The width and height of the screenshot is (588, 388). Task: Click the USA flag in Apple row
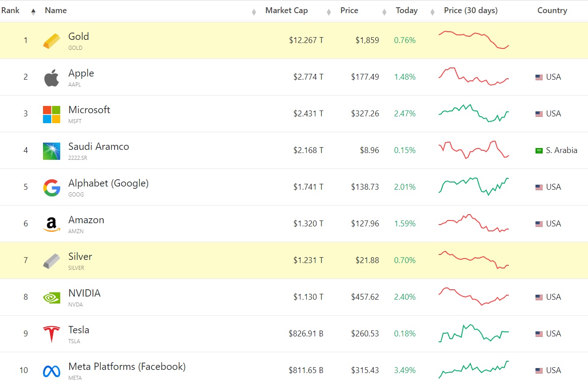[539, 77]
